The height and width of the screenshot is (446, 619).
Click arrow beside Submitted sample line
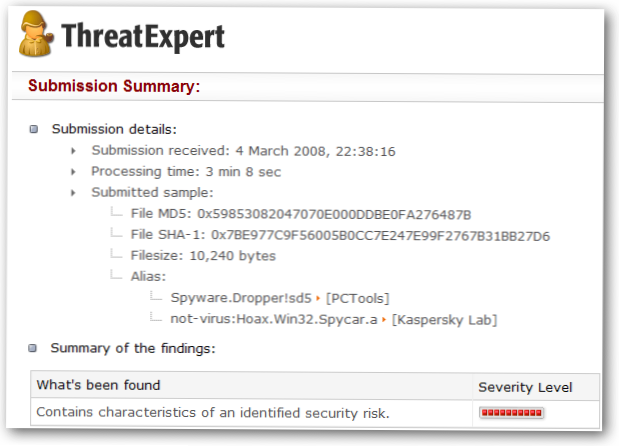(x=73, y=193)
